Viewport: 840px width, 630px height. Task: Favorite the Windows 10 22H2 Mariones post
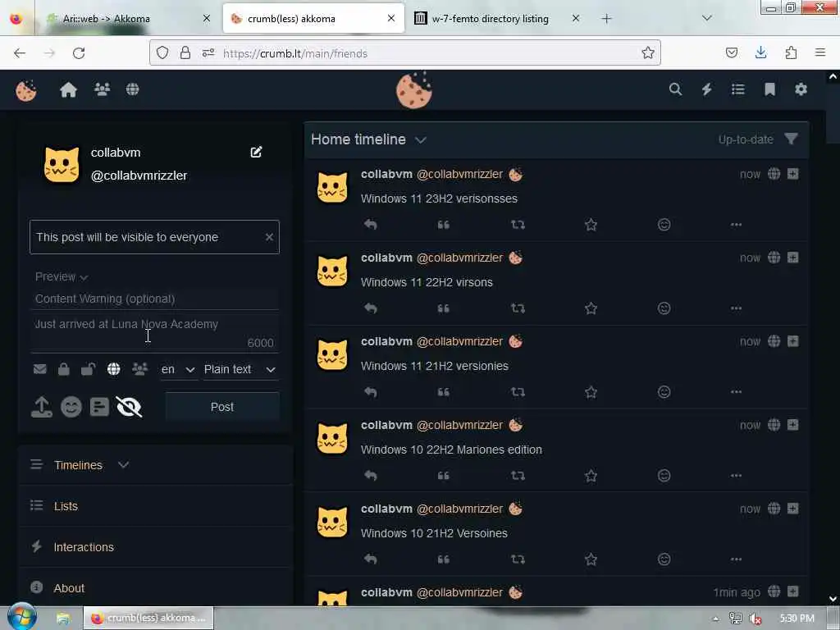pyautogui.click(x=591, y=476)
